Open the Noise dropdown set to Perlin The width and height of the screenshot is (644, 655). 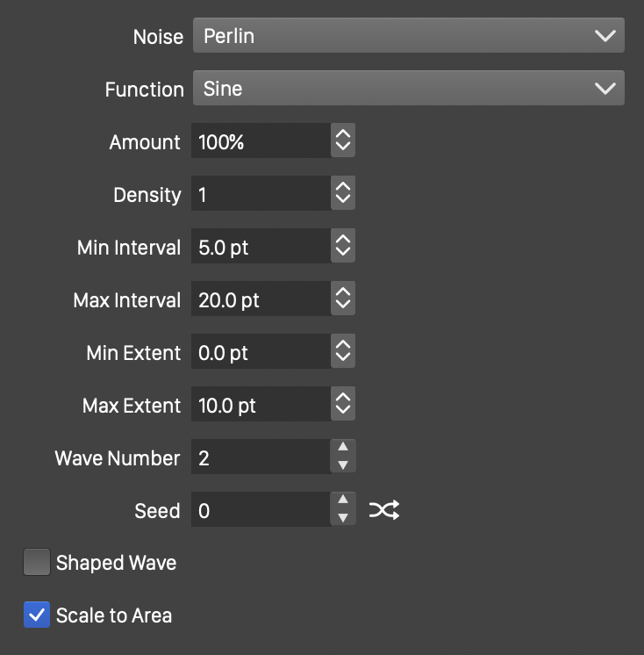coord(408,36)
